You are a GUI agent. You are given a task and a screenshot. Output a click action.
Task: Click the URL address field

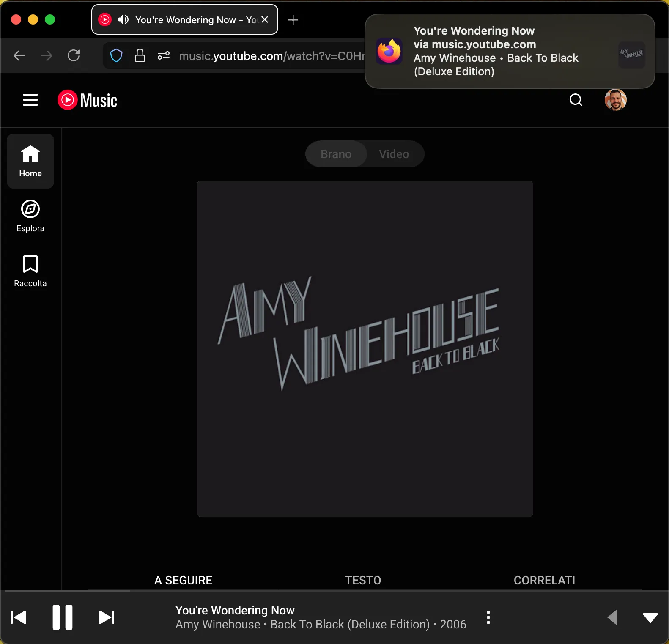click(271, 56)
